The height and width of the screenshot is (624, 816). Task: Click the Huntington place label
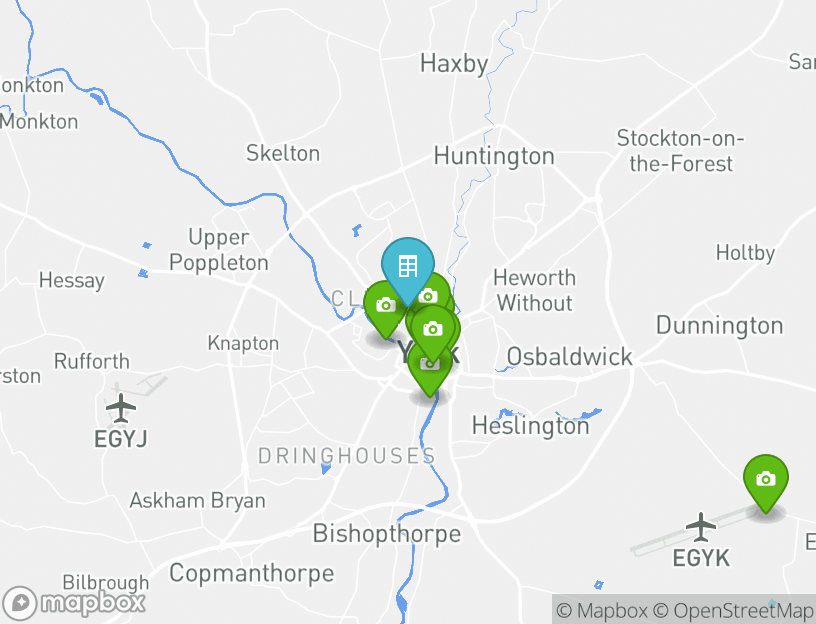pos(494,156)
